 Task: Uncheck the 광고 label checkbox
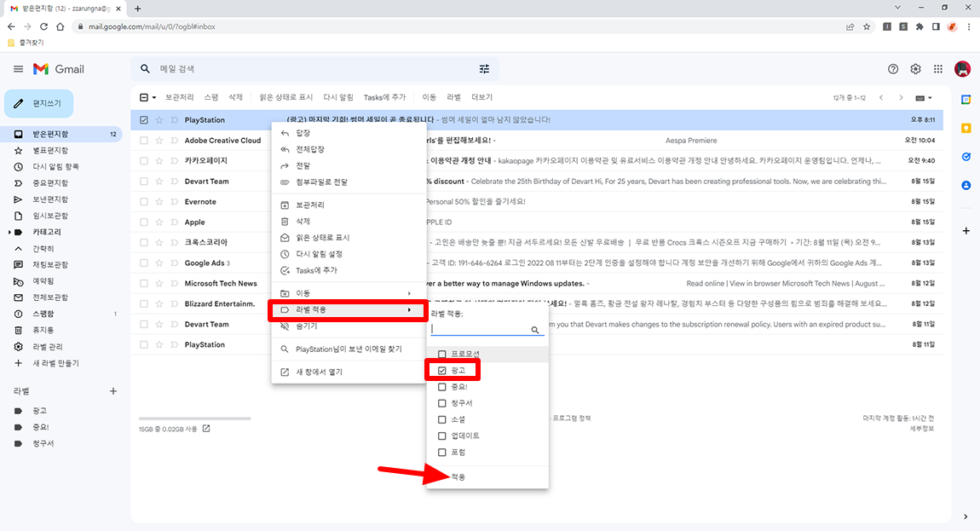[x=442, y=370]
